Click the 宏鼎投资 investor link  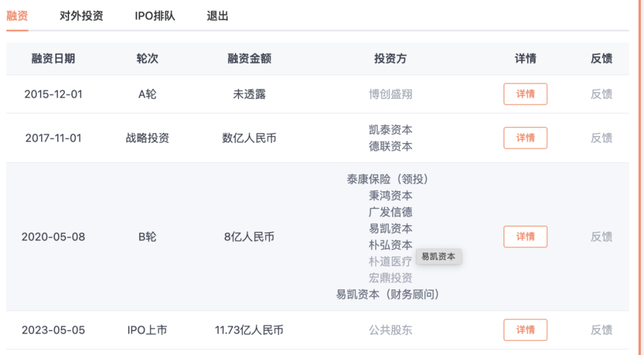(x=391, y=278)
